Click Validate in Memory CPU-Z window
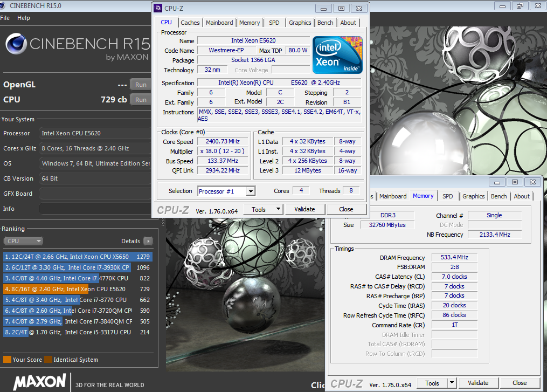The height and width of the screenshot is (392, 547). pyautogui.click(x=478, y=383)
